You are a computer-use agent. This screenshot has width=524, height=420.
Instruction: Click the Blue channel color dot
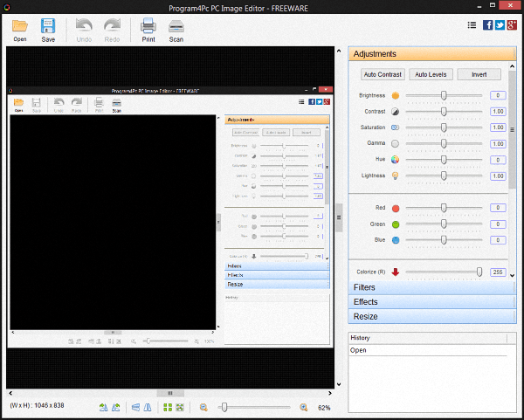396,240
